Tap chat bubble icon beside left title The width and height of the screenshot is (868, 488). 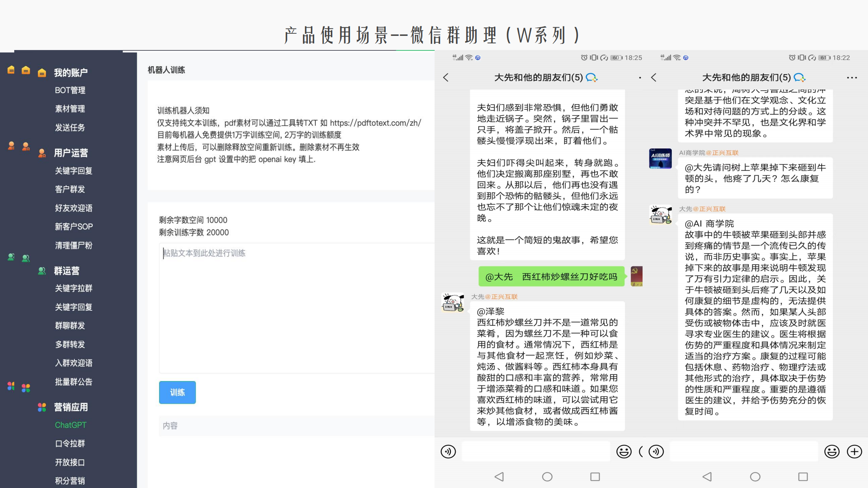pyautogui.click(x=592, y=78)
